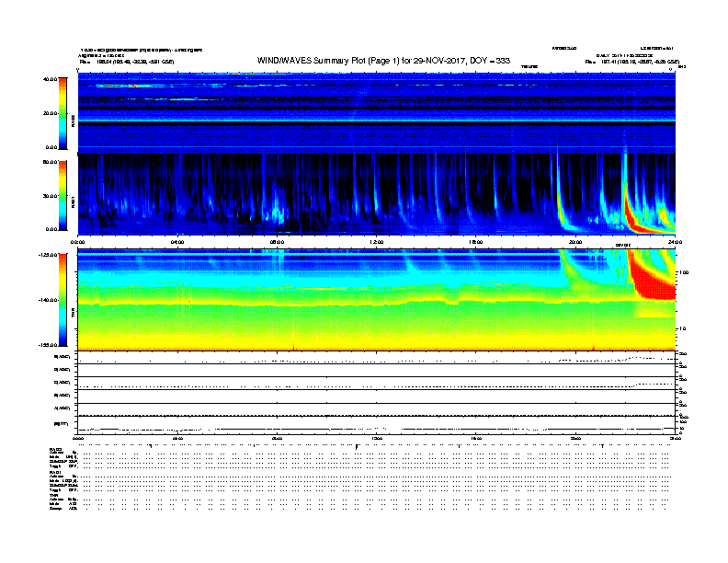Click the TNR heading in the status table
The width and height of the screenshot is (728, 563).
pos(53,495)
